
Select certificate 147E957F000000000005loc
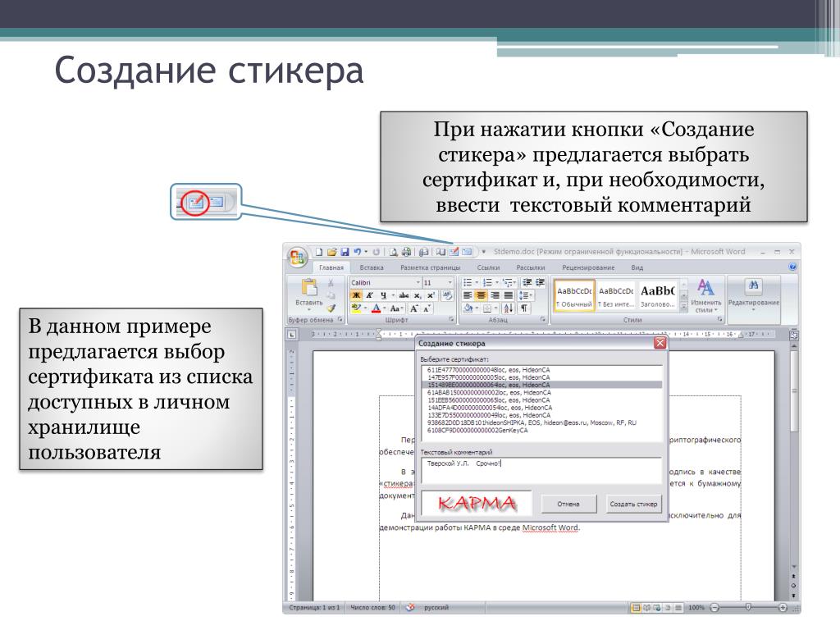point(541,377)
